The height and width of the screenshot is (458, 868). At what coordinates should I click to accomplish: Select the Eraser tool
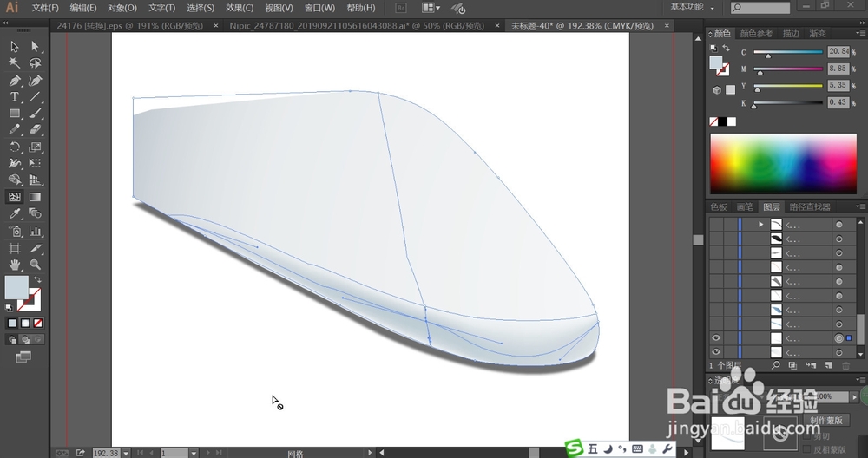point(36,130)
